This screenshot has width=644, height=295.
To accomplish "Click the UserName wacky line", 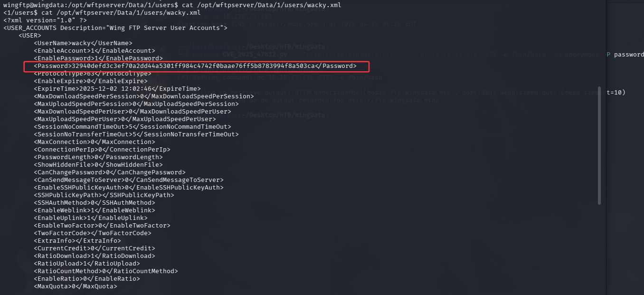I will point(83,43).
